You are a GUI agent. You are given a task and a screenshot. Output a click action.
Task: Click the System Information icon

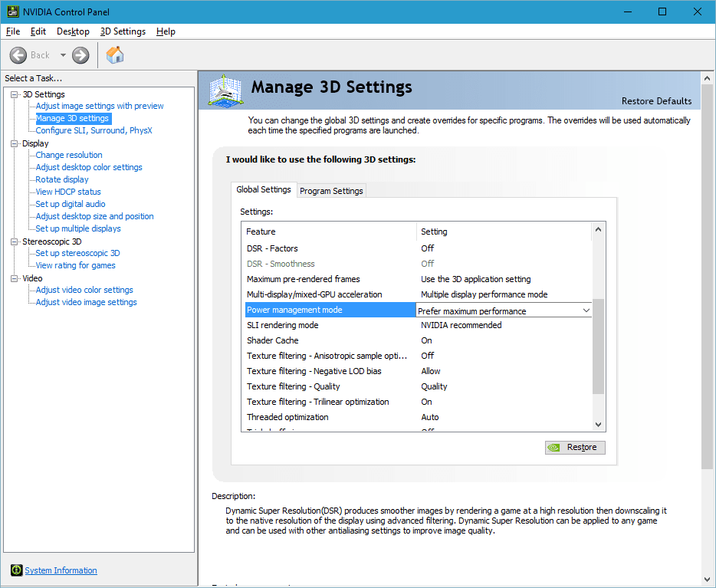coord(16,570)
